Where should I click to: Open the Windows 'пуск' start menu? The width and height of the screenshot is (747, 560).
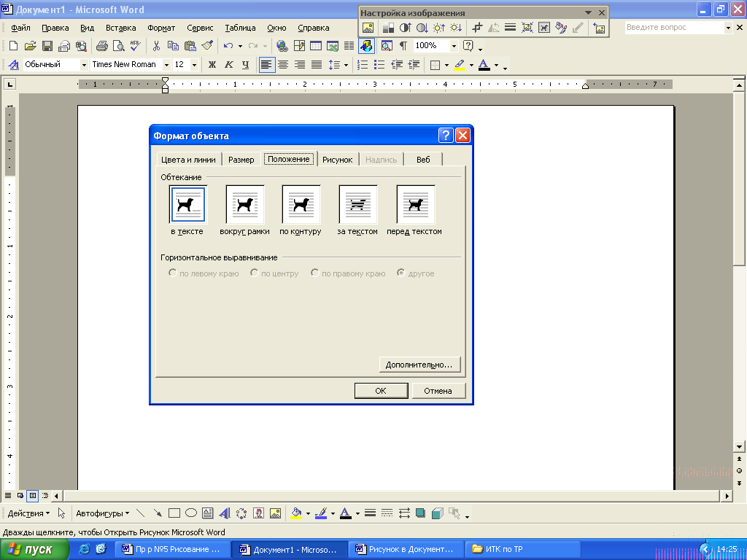tap(34, 549)
